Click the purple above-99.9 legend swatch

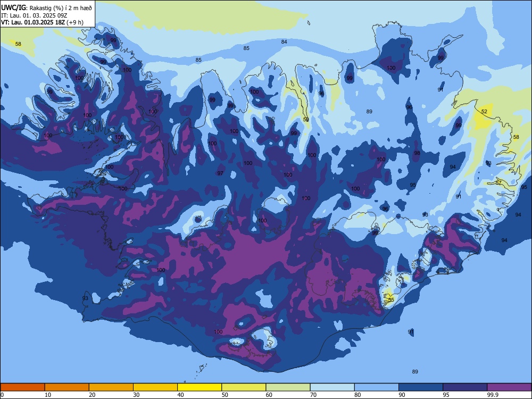click(x=509, y=387)
